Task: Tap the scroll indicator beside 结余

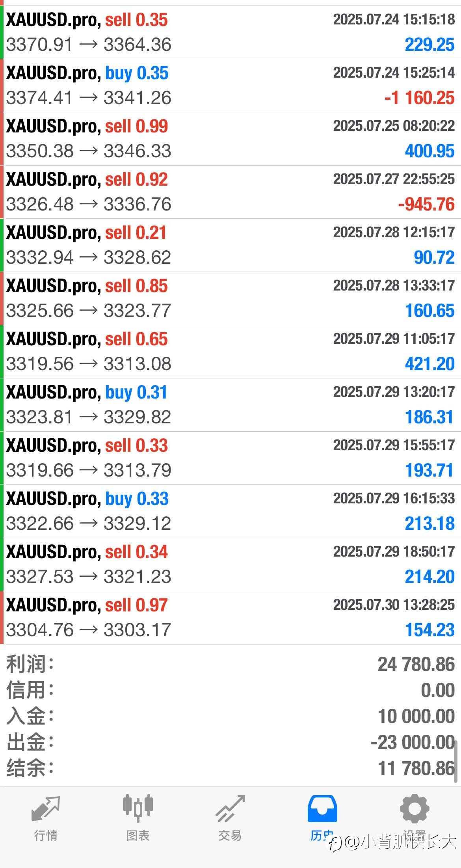Action: pos(455,761)
